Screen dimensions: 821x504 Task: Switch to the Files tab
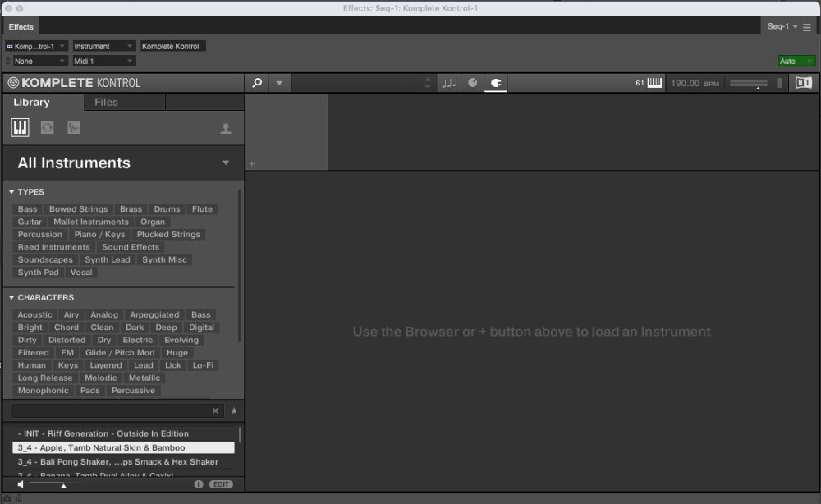(106, 102)
